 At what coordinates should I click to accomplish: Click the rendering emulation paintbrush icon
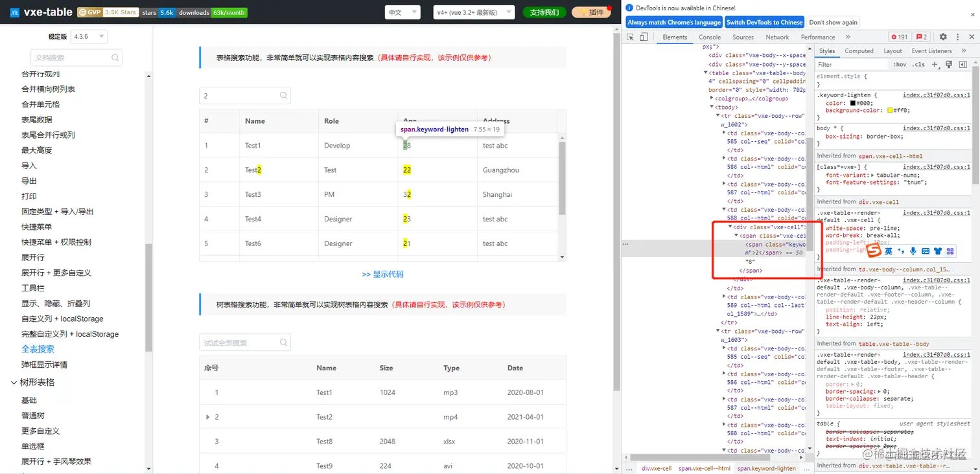pos(949,65)
